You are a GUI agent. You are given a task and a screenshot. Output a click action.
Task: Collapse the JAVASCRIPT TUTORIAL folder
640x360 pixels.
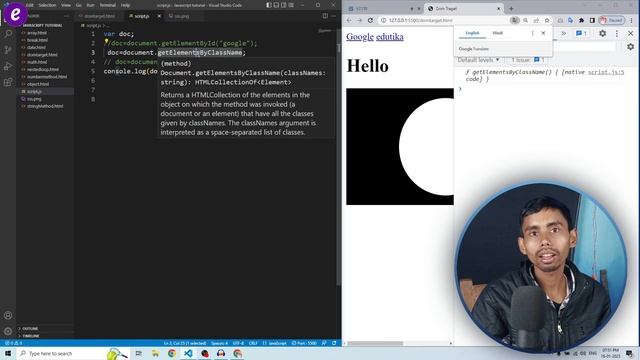[42, 25]
